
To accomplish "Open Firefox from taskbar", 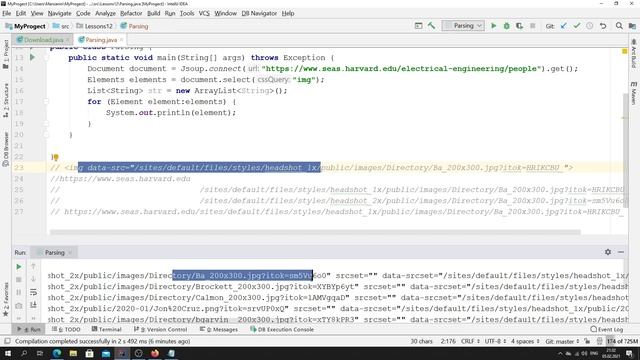I will tap(155, 353).
